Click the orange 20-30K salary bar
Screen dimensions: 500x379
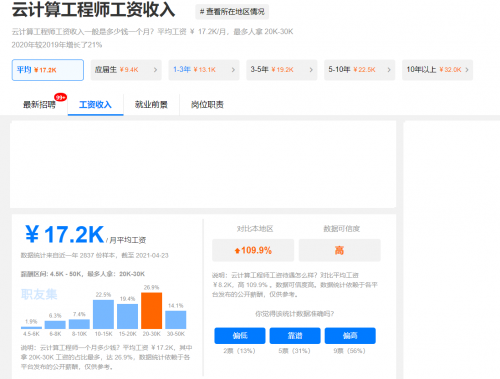tap(152, 311)
